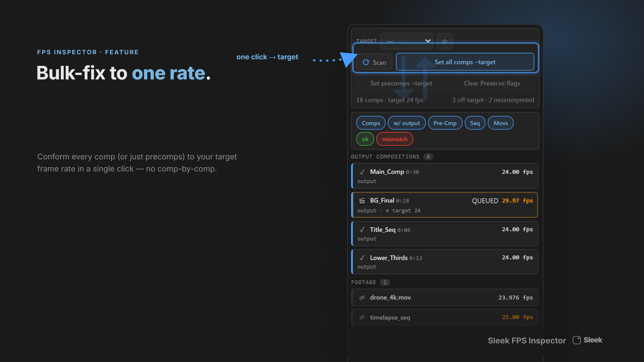This screenshot has width=644, height=362.
Task: Select the BG_Final queued composition row
Action: [x=445, y=205]
